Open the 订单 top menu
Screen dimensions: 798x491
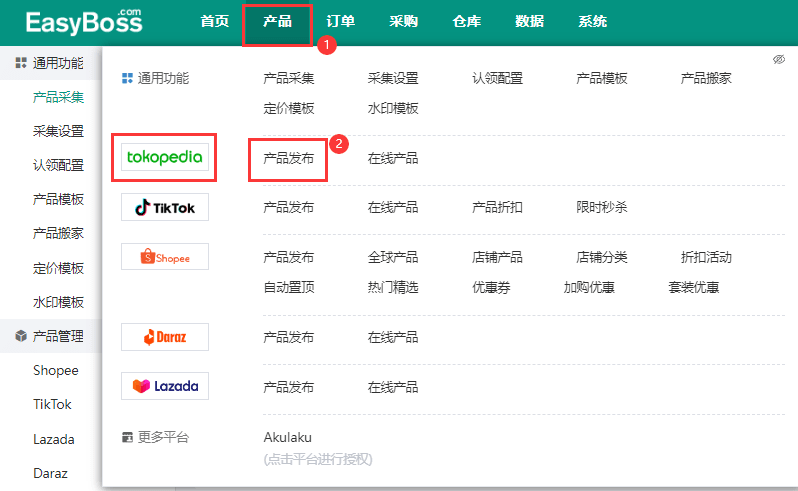[340, 21]
